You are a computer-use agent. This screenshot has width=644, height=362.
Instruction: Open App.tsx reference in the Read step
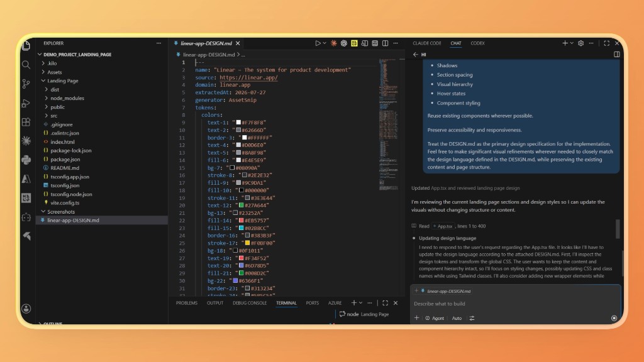[443, 226]
